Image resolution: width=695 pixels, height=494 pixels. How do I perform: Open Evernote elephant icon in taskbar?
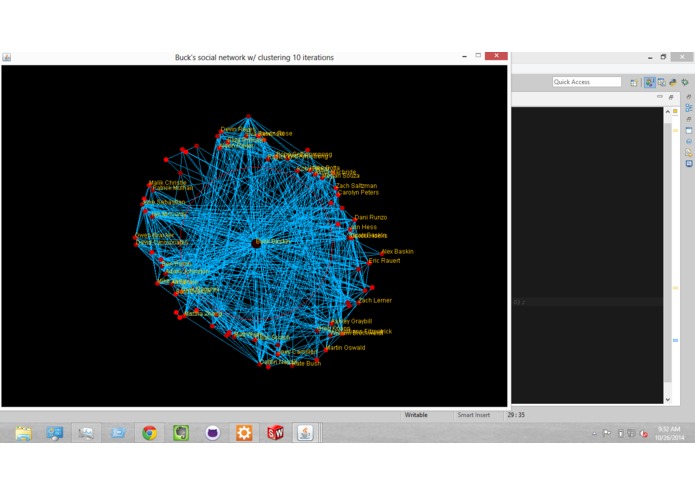click(x=181, y=433)
